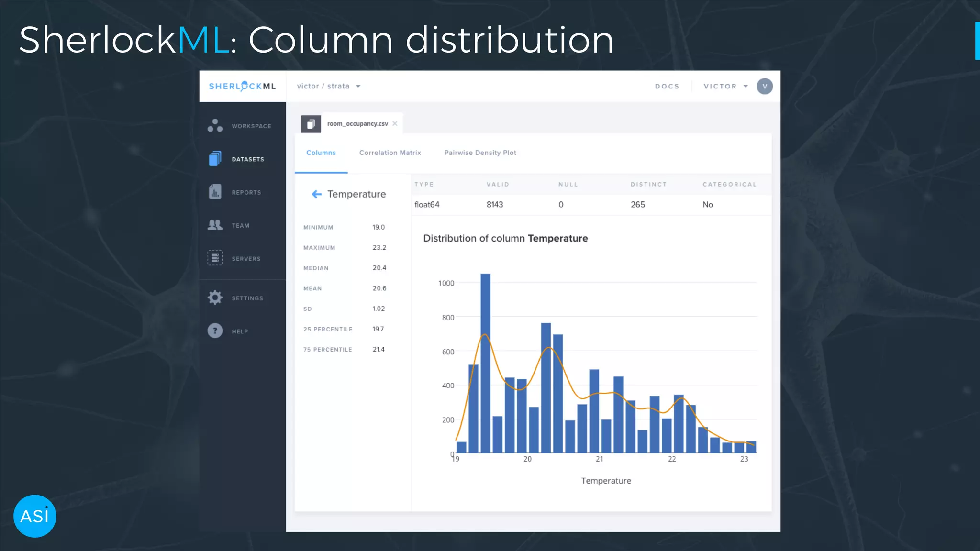The image size is (980, 551).
Task: Click the SherlockML logo
Action: point(242,86)
